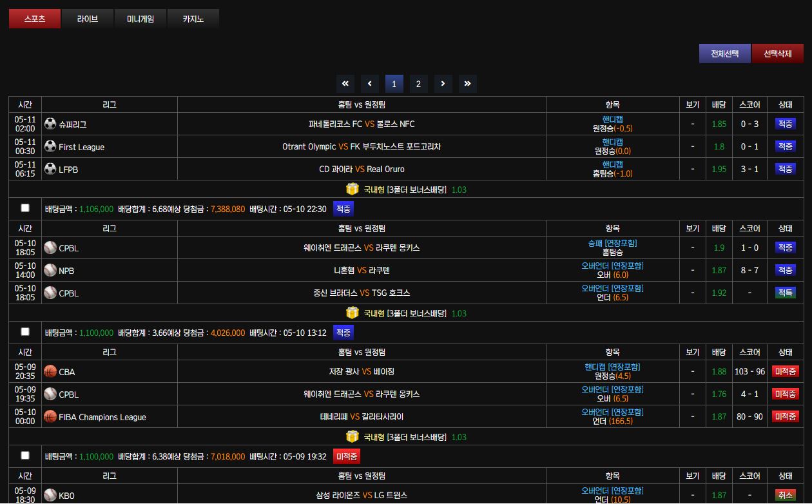Click gift box icon above 4,026,000 bet summary
This screenshot has height=504, width=812.
[x=352, y=313]
